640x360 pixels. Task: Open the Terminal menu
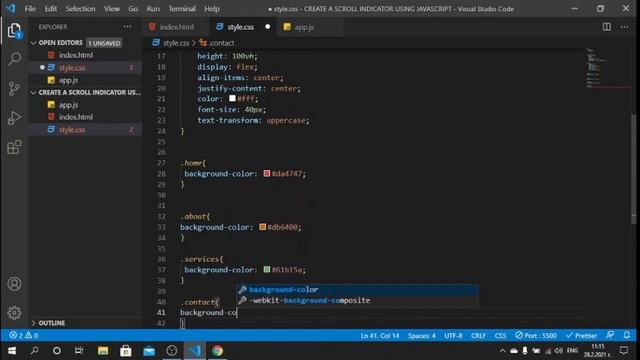tap(182, 9)
